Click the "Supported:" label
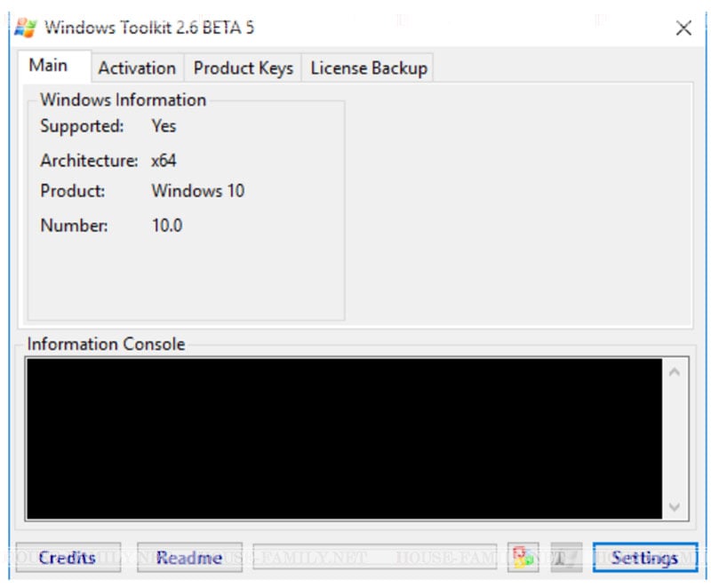Viewport: 711px width, 588px height. (82, 126)
